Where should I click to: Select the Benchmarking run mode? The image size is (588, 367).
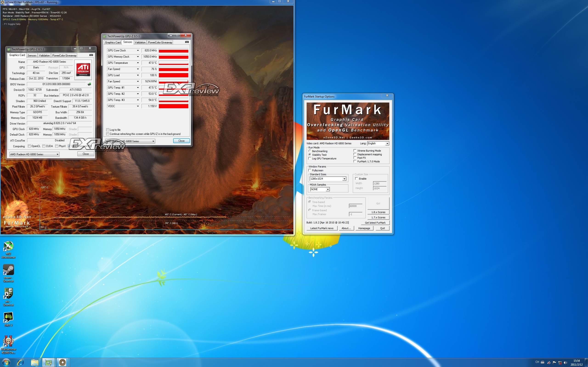[x=310, y=151]
